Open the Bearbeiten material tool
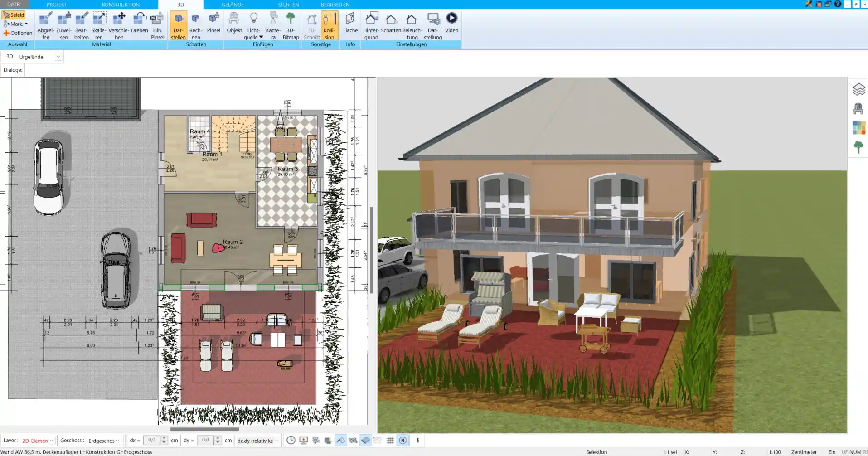868x456 pixels. click(x=82, y=26)
